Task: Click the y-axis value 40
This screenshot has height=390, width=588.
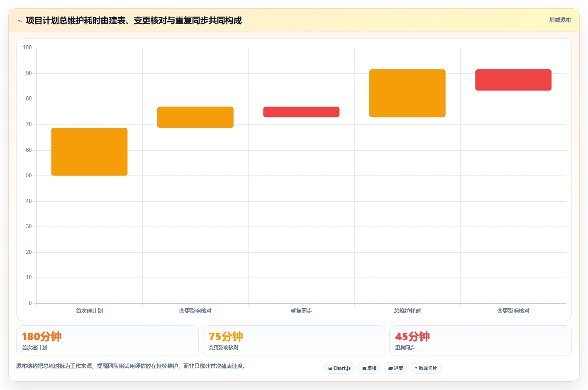Action: (x=29, y=201)
